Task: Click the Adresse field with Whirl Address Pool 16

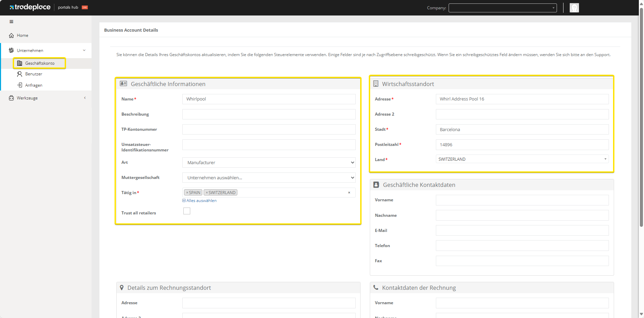Action: (x=522, y=99)
